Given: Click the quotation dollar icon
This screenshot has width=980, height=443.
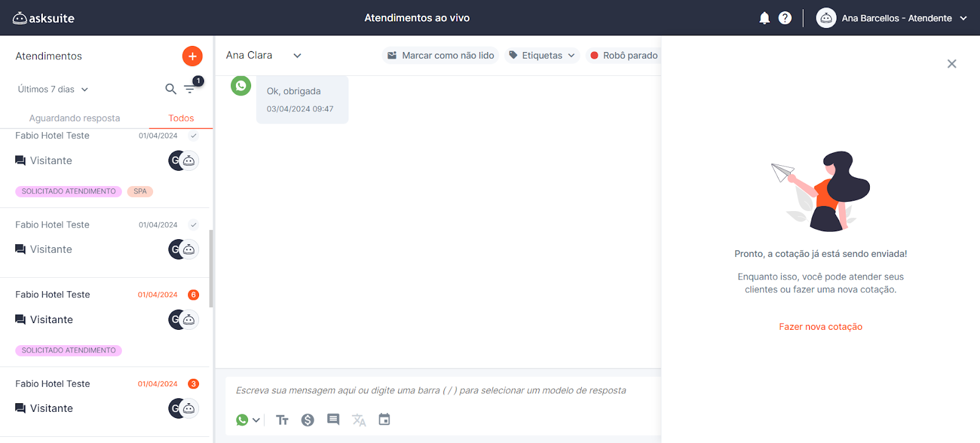Looking at the screenshot, I should click(x=307, y=420).
